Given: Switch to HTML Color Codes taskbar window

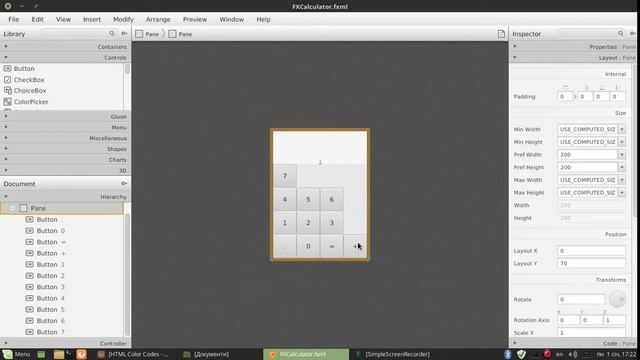Looking at the screenshot, I should click(x=134, y=354).
